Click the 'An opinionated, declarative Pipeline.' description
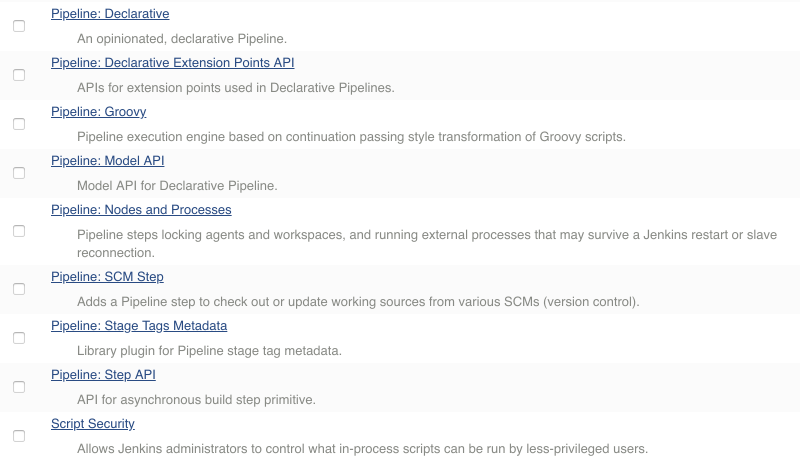Image resolution: width=800 pixels, height=461 pixels. (x=182, y=39)
